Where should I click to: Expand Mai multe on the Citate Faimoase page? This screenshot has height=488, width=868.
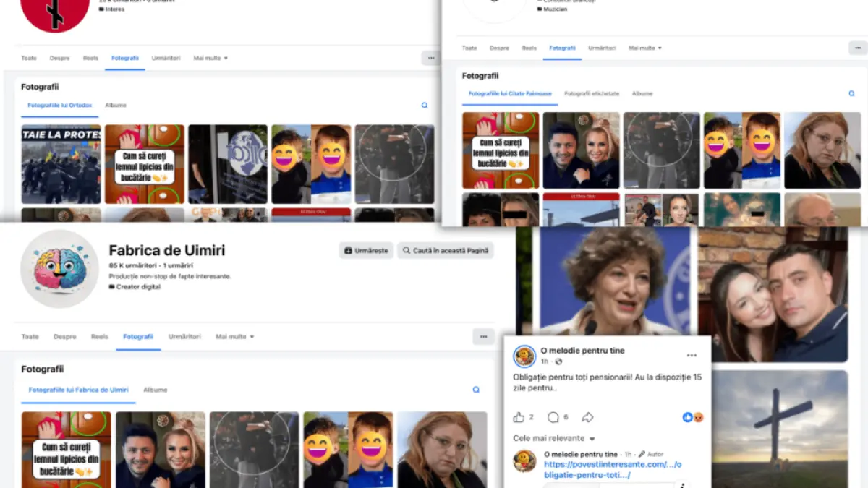click(645, 48)
